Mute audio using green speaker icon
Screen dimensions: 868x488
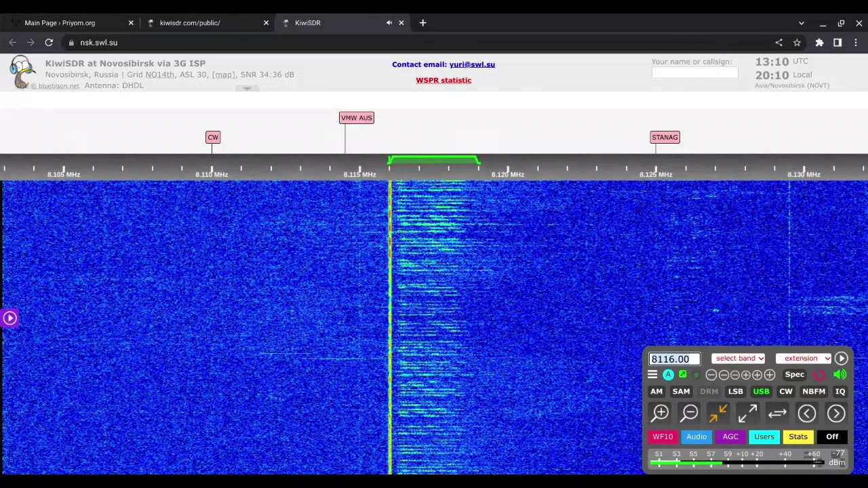click(840, 374)
